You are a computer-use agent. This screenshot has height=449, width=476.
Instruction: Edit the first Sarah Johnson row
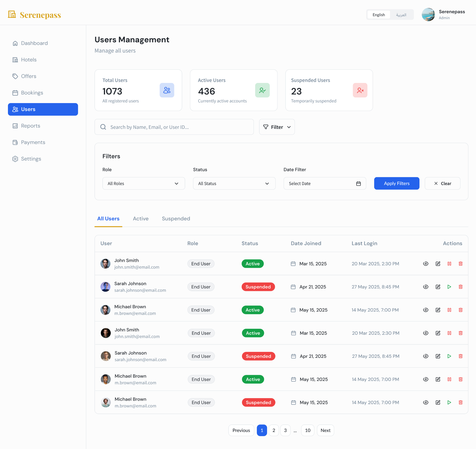point(438,287)
